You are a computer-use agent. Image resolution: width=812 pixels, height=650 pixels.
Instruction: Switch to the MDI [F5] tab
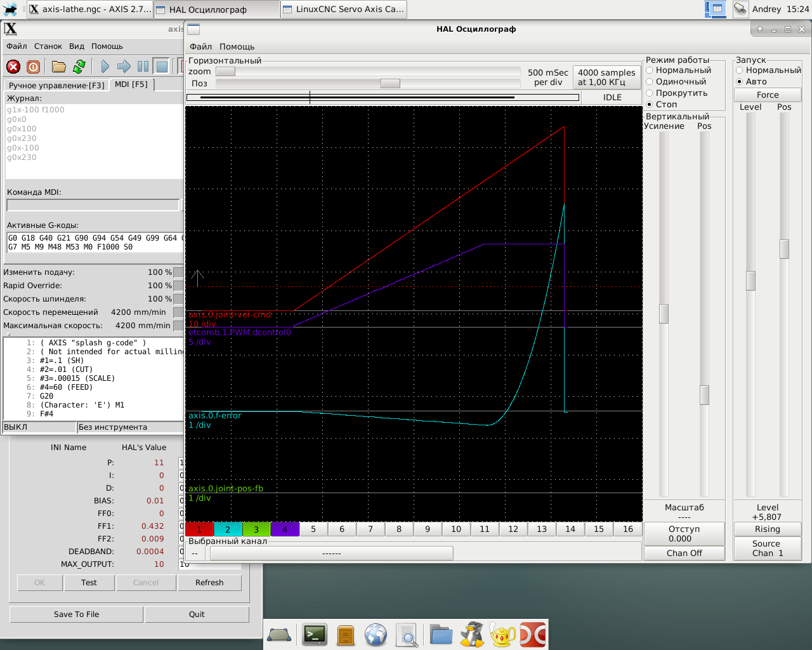(131, 84)
